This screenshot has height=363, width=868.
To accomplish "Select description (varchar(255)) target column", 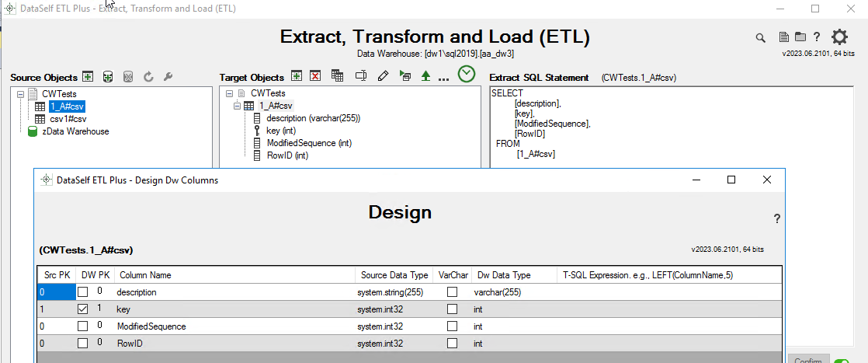I will [x=314, y=118].
